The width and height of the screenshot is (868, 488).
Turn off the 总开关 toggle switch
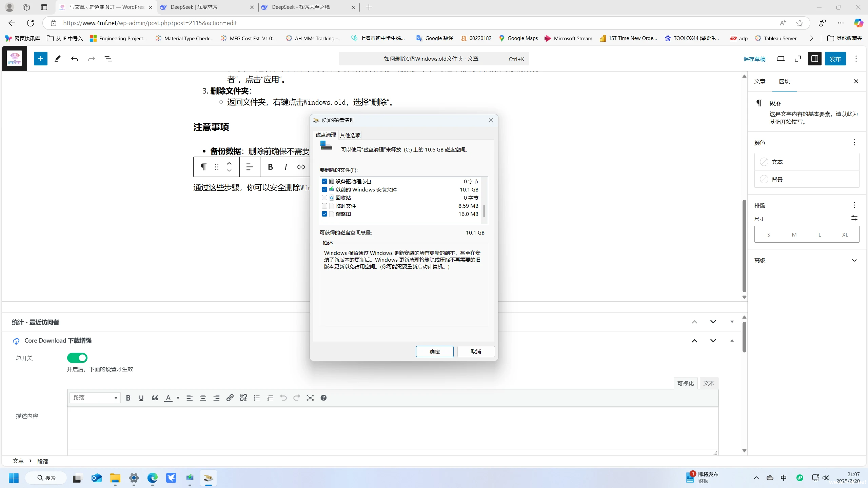[x=77, y=358]
